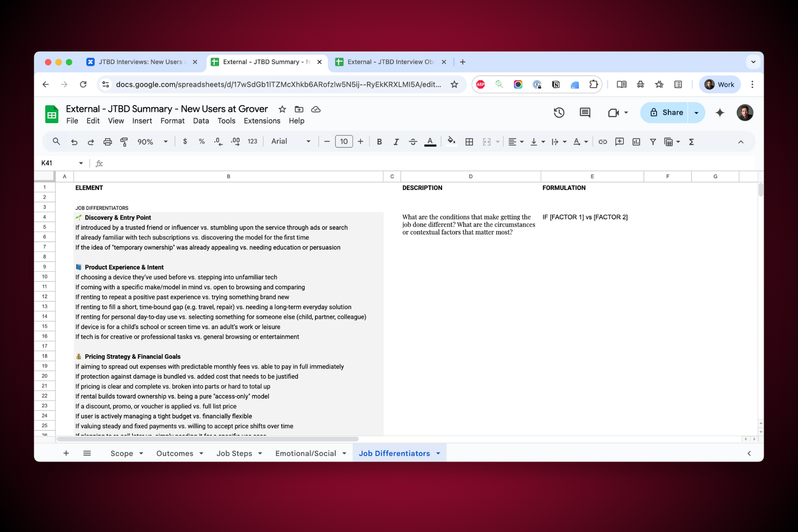Image resolution: width=798 pixels, height=532 pixels.
Task: Open the Job Differentiators tab arrow menu
Action: click(x=438, y=453)
